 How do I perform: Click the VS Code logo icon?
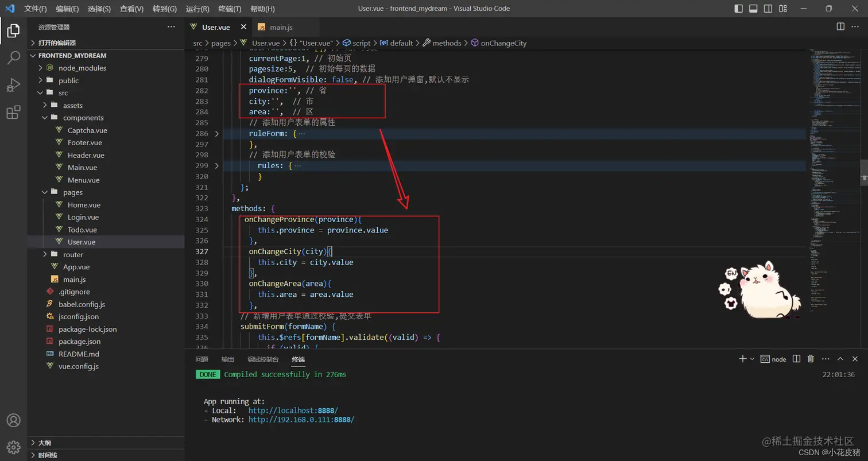(10, 9)
